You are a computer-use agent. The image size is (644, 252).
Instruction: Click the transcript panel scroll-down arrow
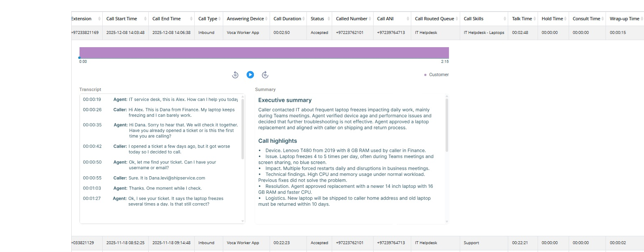[243, 221]
